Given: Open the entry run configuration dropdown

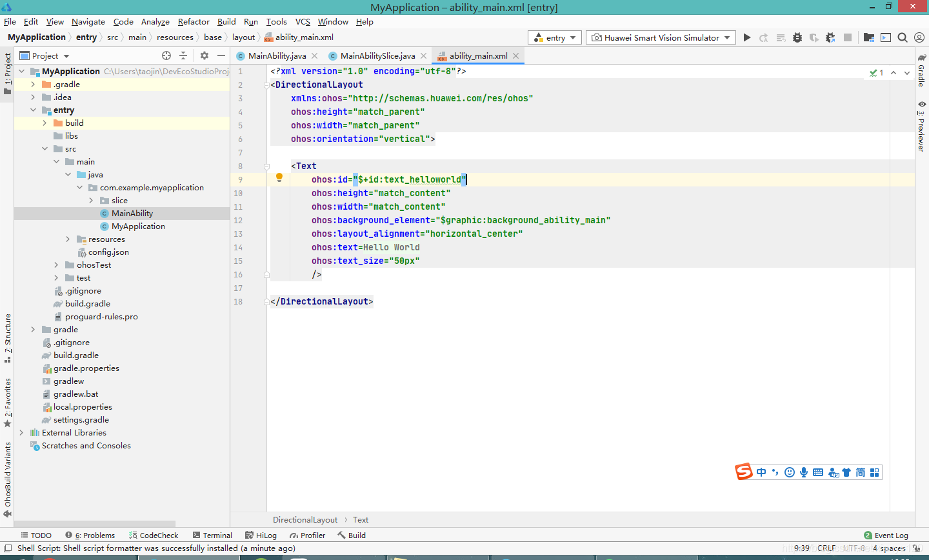Looking at the screenshot, I should tap(555, 37).
